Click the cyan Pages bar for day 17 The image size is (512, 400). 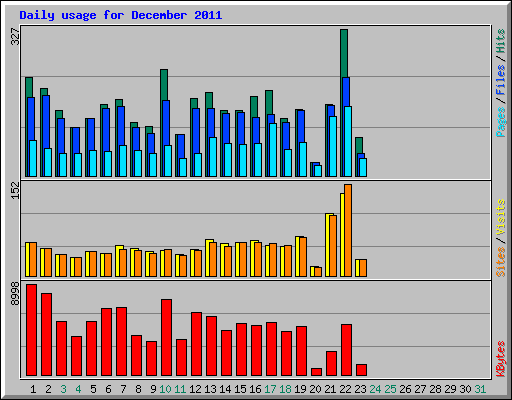click(x=273, y=150)
